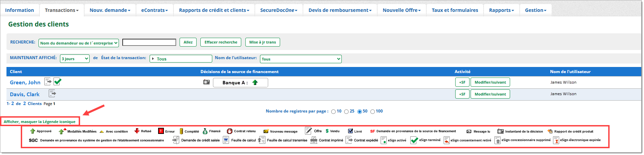Select 25 records per page
Screen dimensions: 644x155
pyautogui.click(x=346, y=111)
